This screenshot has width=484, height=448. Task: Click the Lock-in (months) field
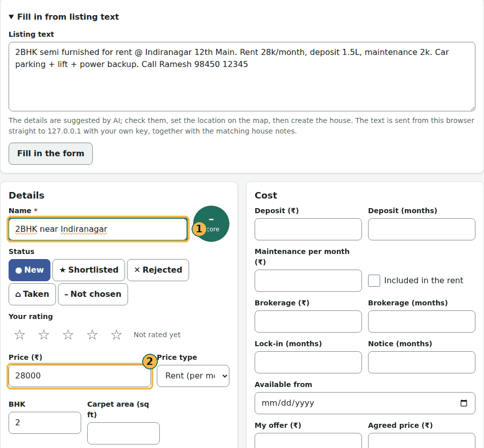(x=308, y=362)
